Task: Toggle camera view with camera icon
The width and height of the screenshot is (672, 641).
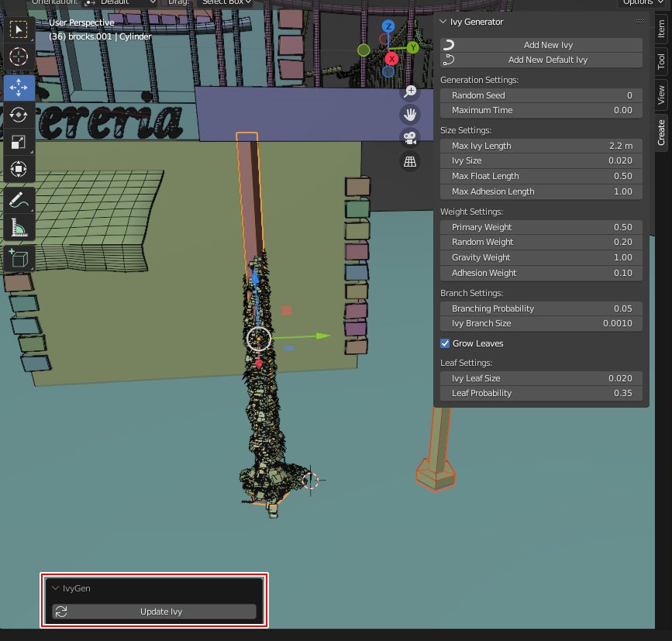Action: 409,138
